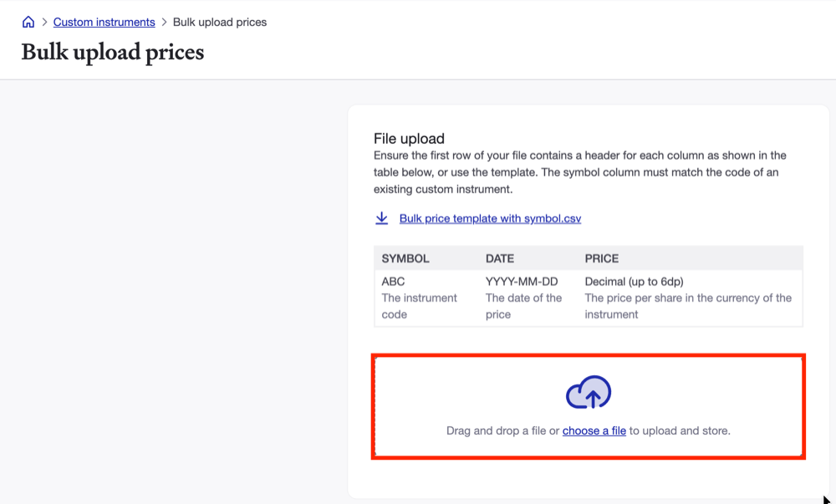The height and width of the screenshot is (504, 836).
Task: Open the Custom instruments breadcrumb link
Action: click(104, 23)
